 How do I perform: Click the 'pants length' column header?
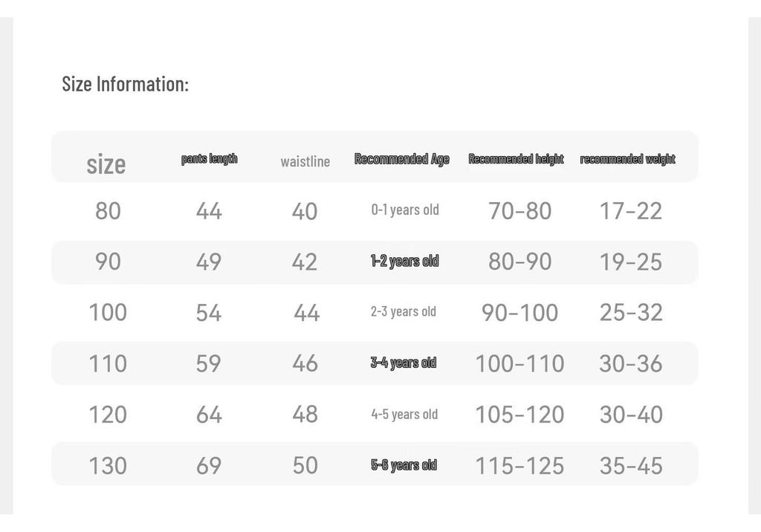[209, 159]
